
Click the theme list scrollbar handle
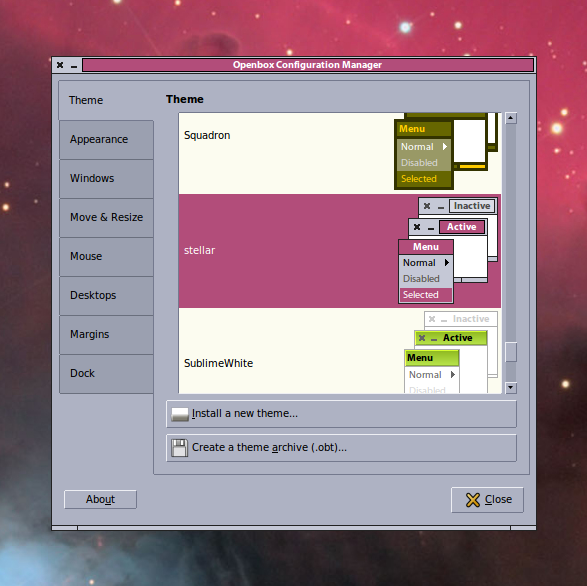pos(511,352)
